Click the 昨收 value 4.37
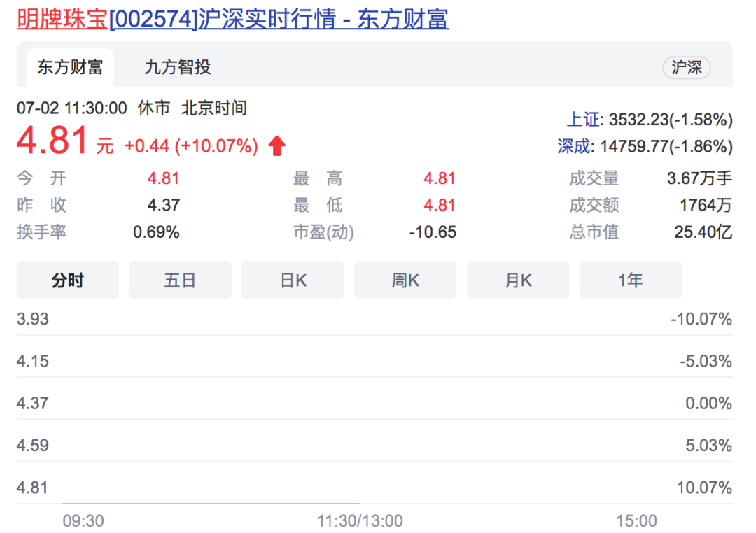The image size is (756, 533). (163, 206)
